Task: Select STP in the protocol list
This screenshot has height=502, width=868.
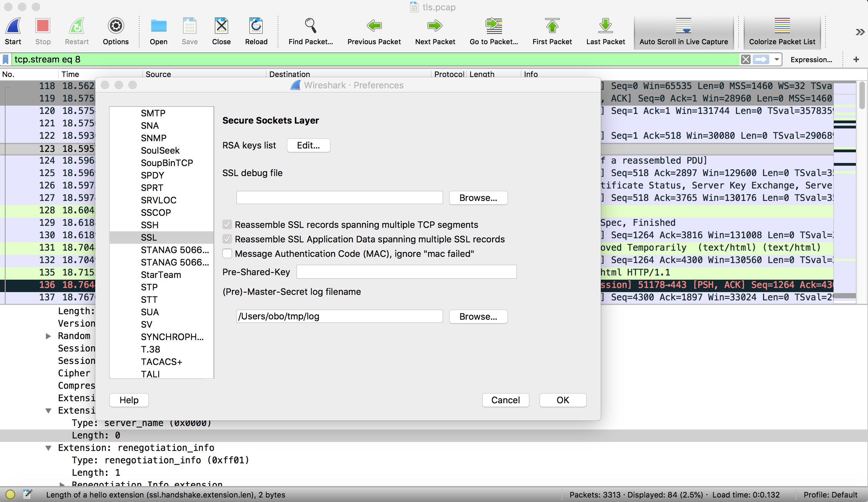Action: tap(161, 287)
